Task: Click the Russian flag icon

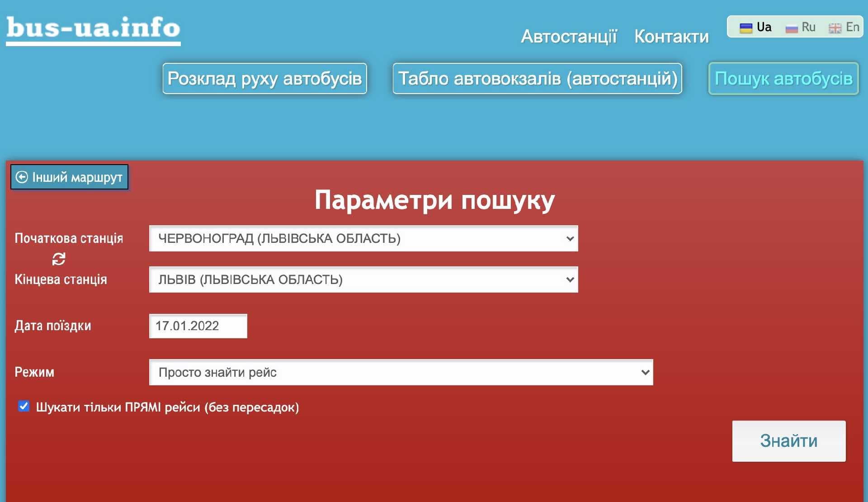Action: [791, 28]
